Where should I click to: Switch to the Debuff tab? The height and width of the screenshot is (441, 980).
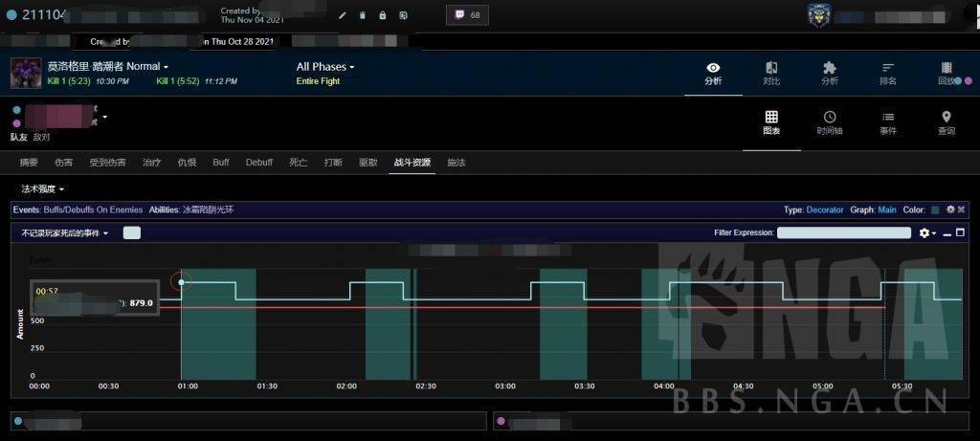258,163
